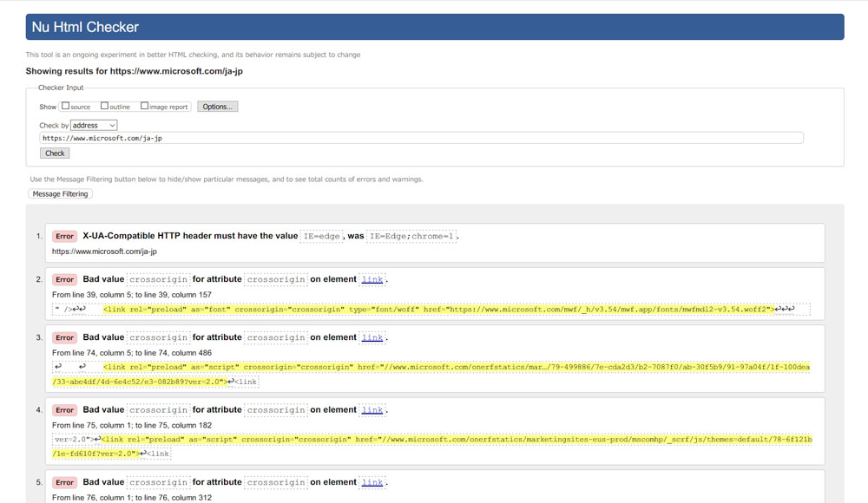
Task: Click the IE=edge code value in error 1
Action: pyautogui.click(x=322, y=236)
